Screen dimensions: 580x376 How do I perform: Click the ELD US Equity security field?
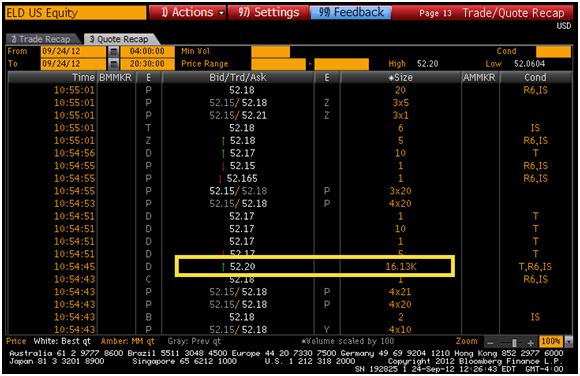[76, 13]
